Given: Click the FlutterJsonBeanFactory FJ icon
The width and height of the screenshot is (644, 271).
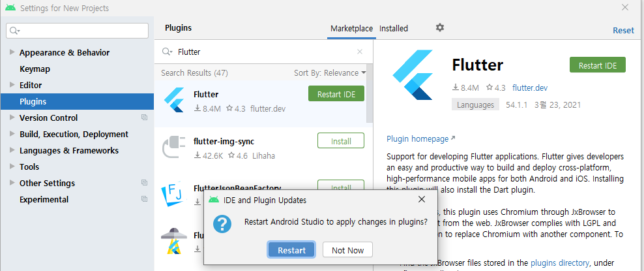Looking at the screenshot, I should click(x=173, y=194).
